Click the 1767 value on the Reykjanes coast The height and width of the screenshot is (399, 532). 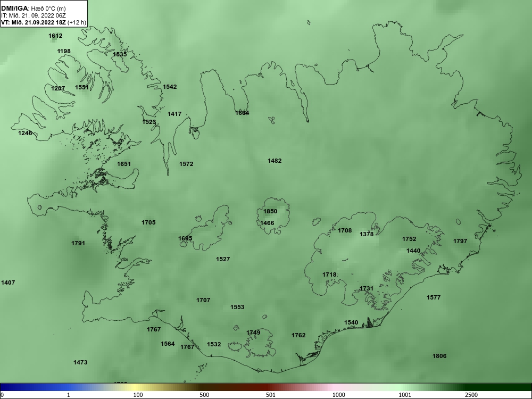[x=154, y=329]
